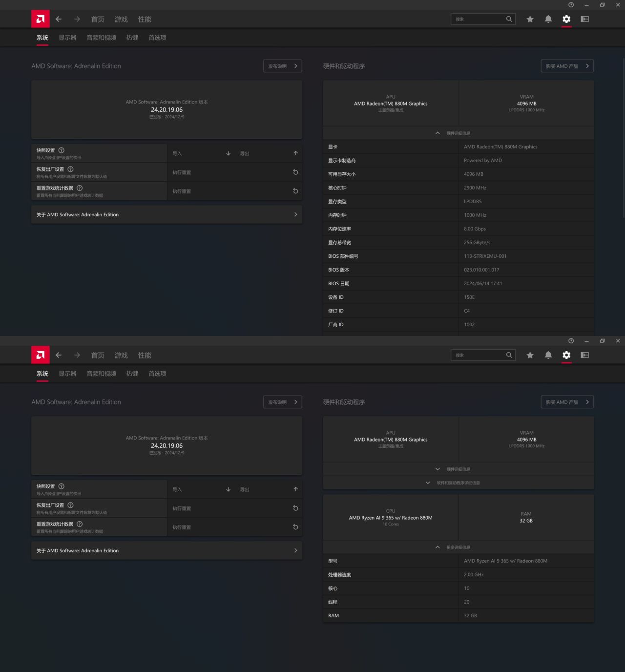Click the settings gear in the upper window
This screenshot has width=625, height=672.
pyautogui.click(x=566, y=19)
